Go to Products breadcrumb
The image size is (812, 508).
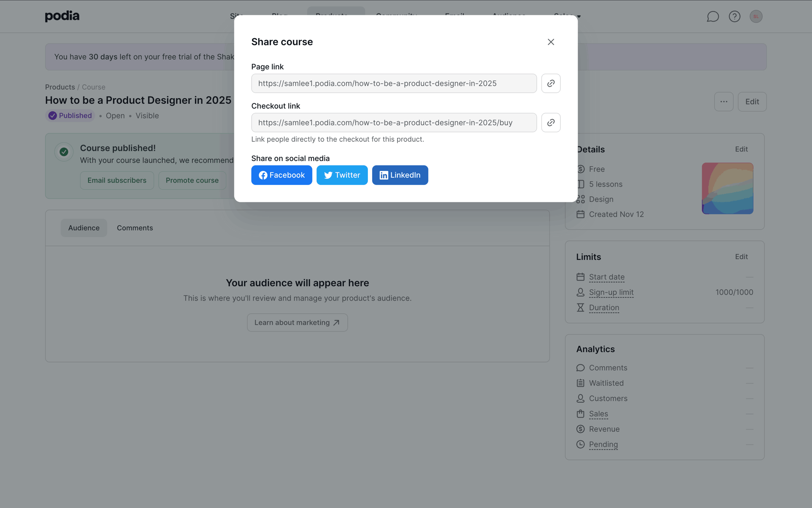click(x=60, y=87)
